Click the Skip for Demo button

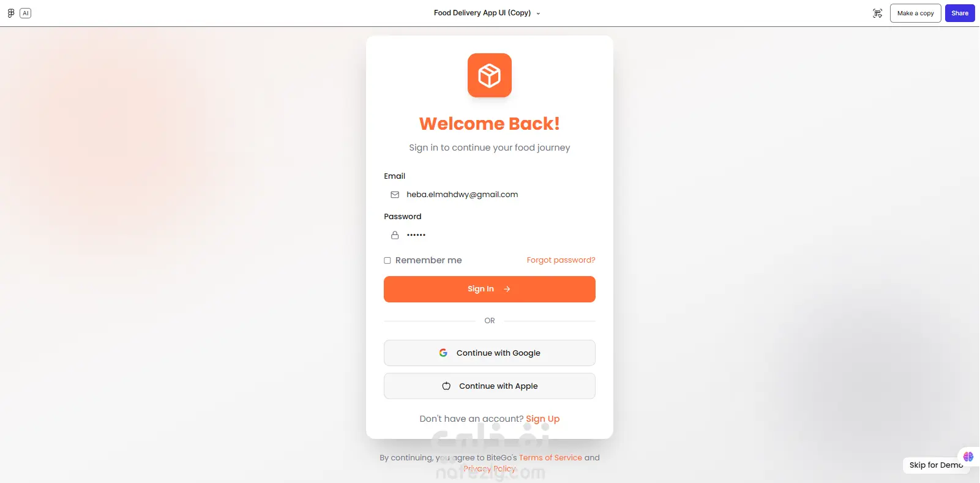[x=936, y=465]
